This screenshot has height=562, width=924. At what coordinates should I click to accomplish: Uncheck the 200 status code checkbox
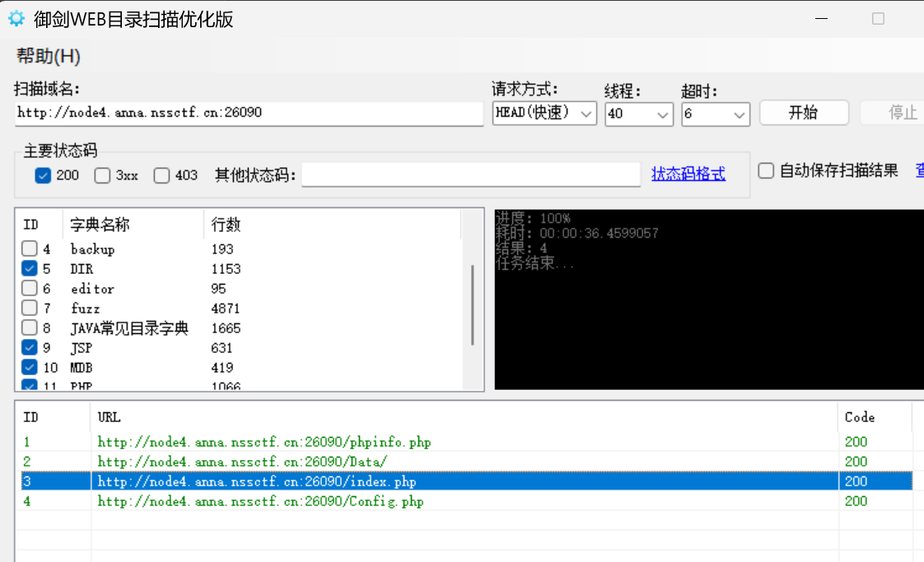tap(44, 175)
